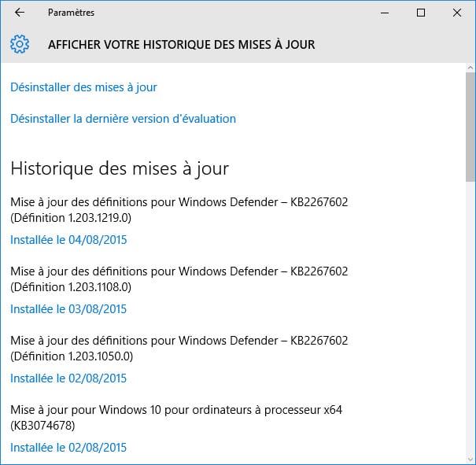This screenshot has width=476, height=465.
Task: Click the 'Historique des mises à jour' heading
Action: [120, 168]
